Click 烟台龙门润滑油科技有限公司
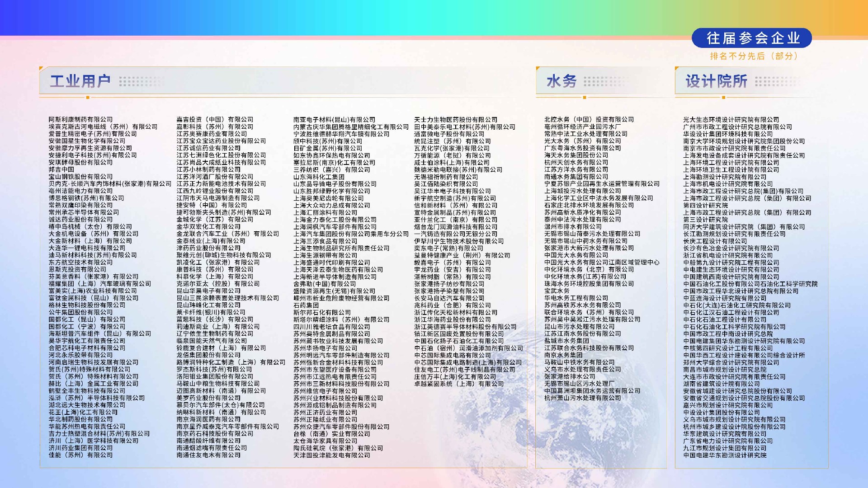868x488 pixels. [456, 227]
